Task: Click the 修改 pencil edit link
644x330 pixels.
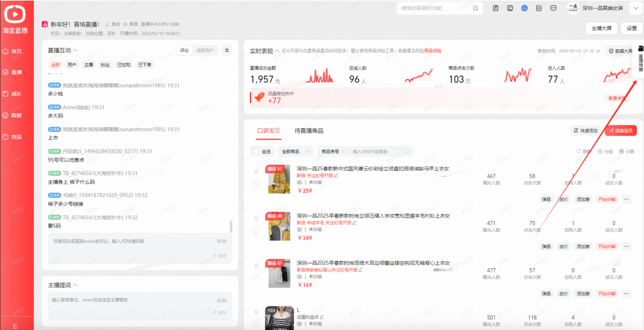Action: pyautogui.click(x=113, y=24)
